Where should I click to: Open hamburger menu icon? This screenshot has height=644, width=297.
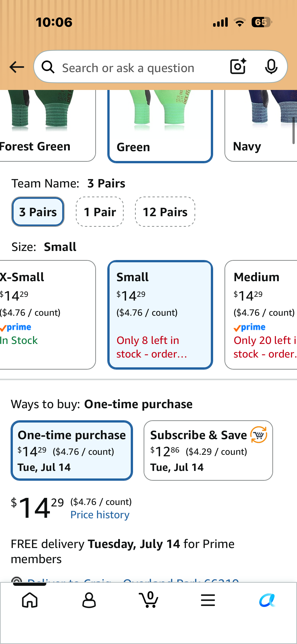[208, 600]
